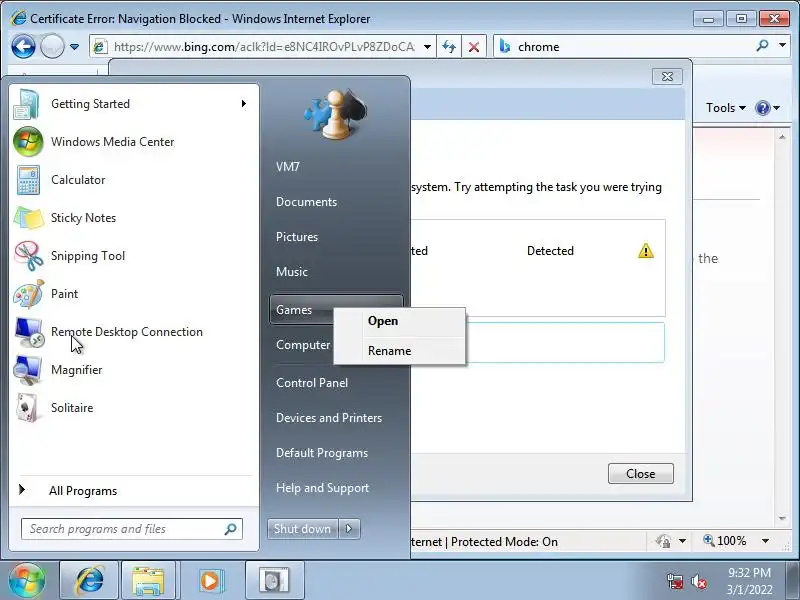Expand the Getting Started submenu arrow

pyautogui.click(x=244, y=104)
